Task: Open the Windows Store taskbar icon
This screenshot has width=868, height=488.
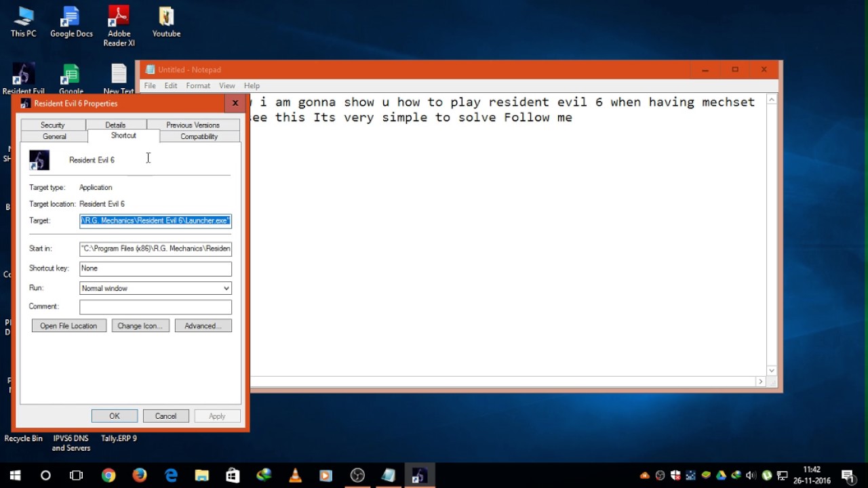Action: pos(233,475)
